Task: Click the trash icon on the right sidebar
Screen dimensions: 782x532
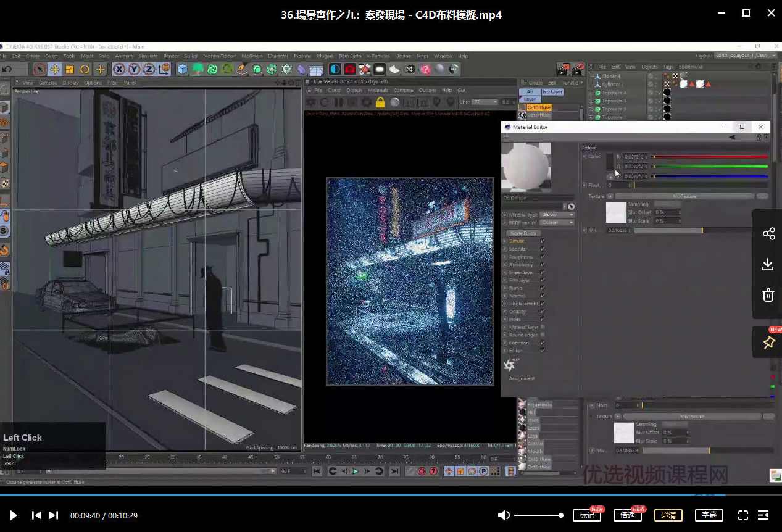Action: pos(768,295)
